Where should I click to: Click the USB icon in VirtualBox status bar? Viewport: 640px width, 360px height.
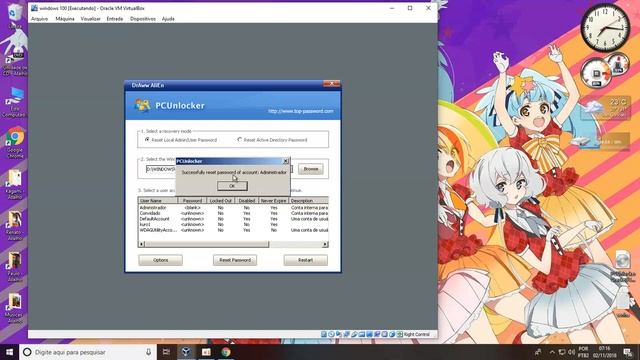pyautogui.click(x=354, y=334)
